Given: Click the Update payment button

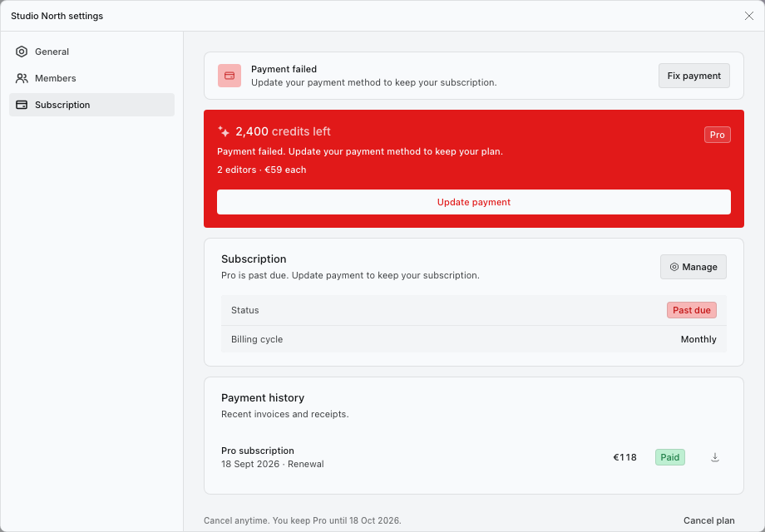Looking at the screenshot, I should [x=474, y=202].
